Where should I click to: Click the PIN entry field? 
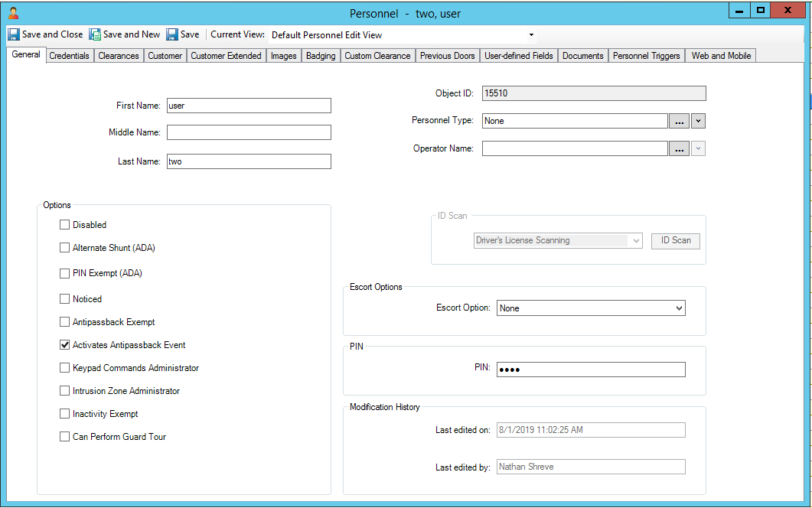pos(590,369)
